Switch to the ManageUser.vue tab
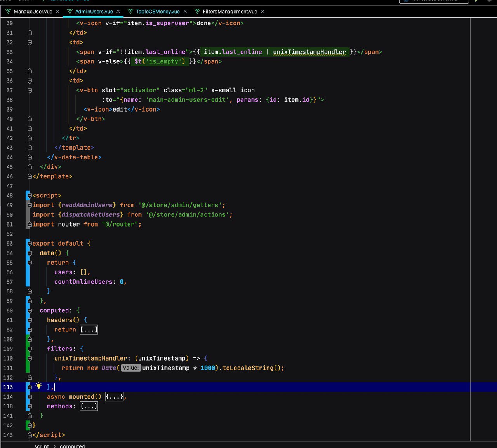Screen dimensions: 497x448 pyautogui.click(x=33, y=12)
